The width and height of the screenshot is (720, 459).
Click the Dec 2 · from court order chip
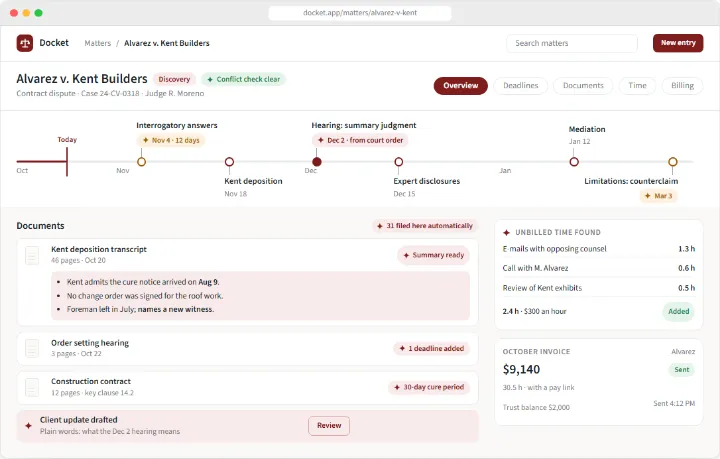tap(360, 140)
